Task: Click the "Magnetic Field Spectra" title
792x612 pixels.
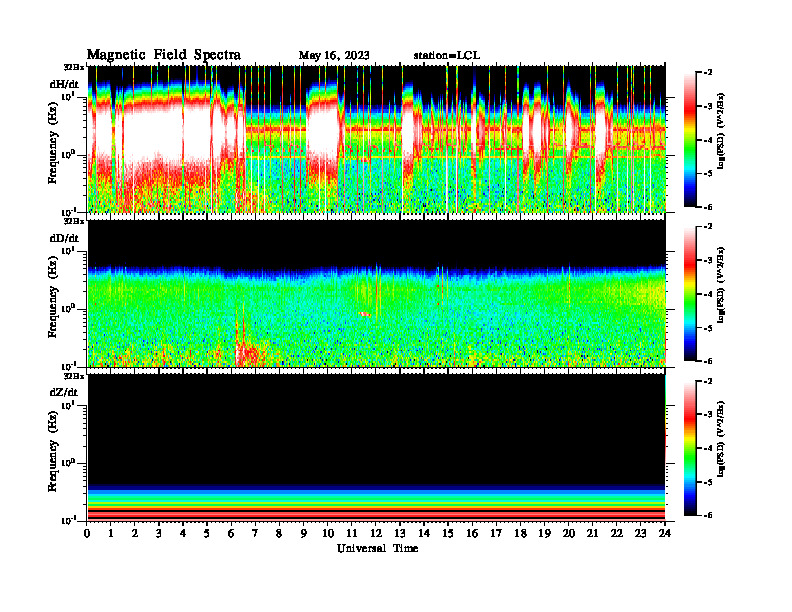Action: tap(164, 55)
